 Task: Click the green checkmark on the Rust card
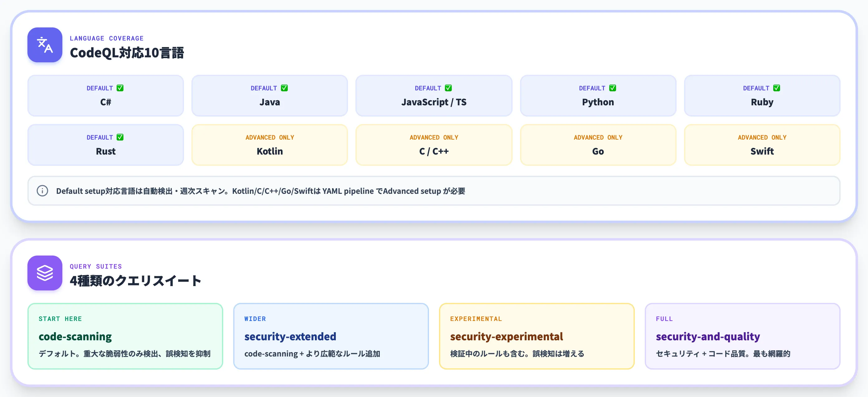click(x=120, y=137)
